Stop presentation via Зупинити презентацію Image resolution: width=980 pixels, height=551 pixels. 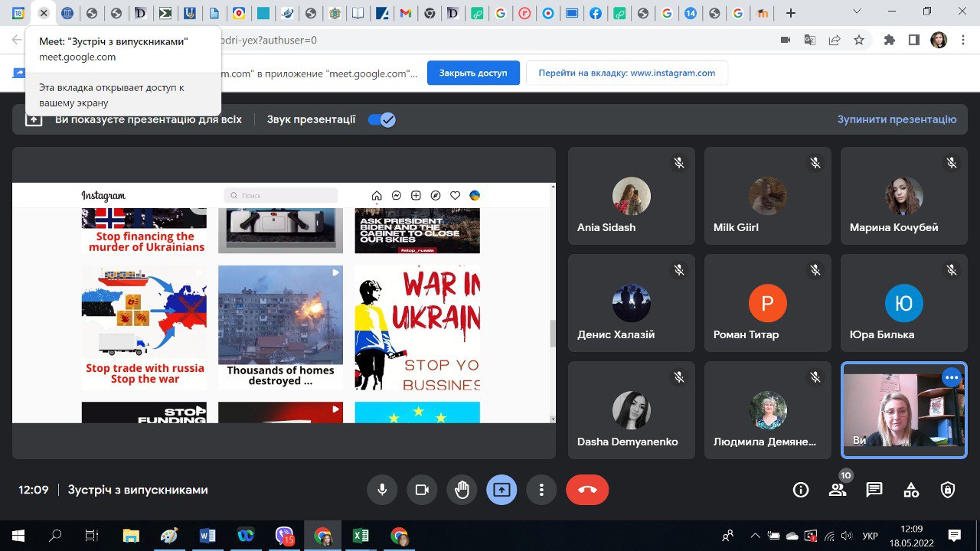click(x=897, y=119)
